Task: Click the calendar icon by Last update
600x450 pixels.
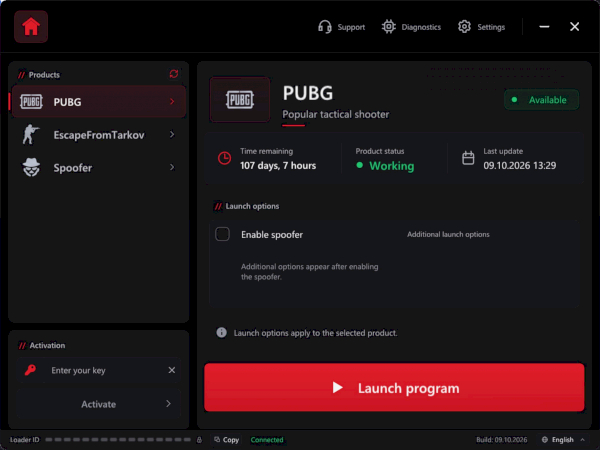Action: (468, 158)
